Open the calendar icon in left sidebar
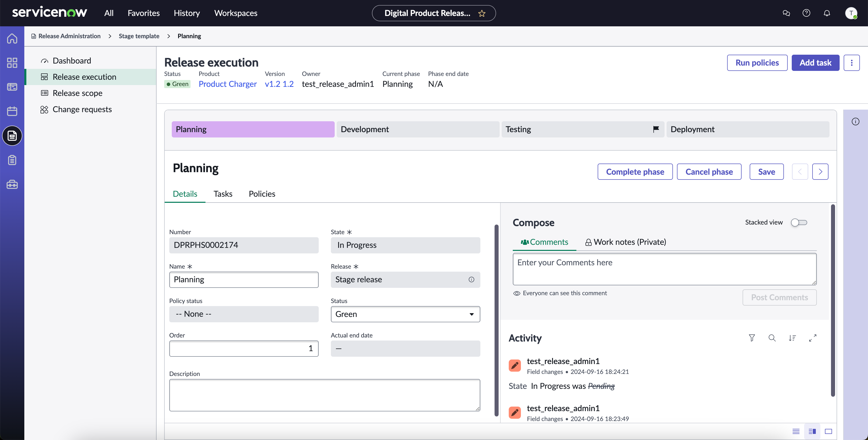This screenshot has height=440, width=868. [12, 111]
